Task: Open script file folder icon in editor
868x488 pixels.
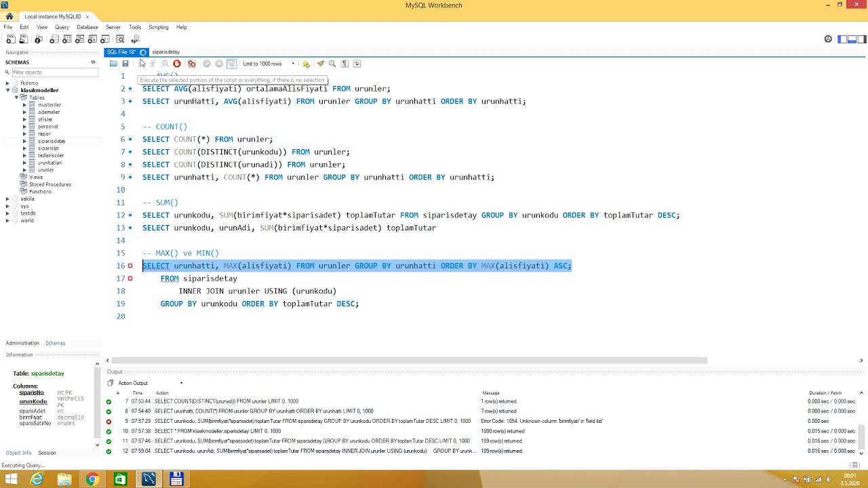Action: [x=113, y=64]
